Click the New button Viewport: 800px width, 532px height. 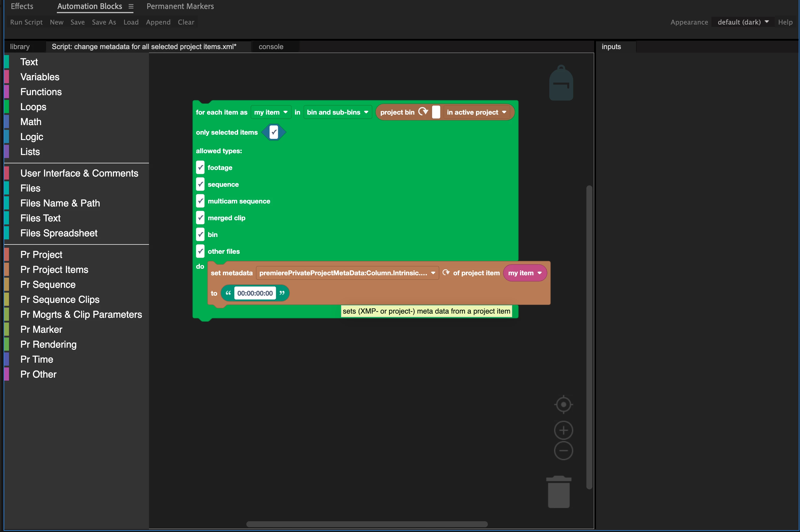(x=57, y=22)
